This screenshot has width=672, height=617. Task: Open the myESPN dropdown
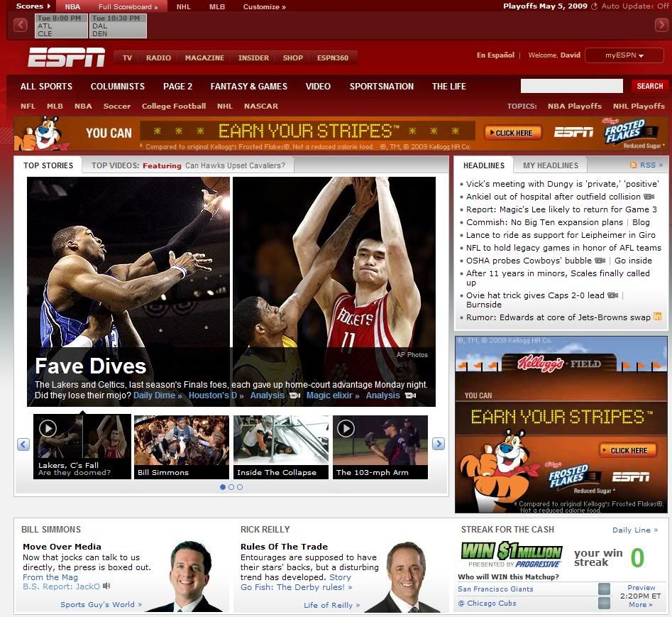[624, 55]
